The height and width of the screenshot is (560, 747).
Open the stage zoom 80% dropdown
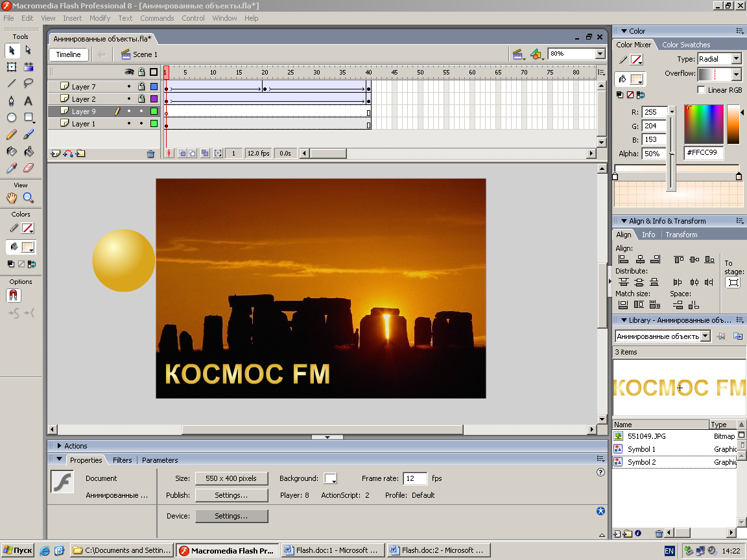tap(600, 54)
